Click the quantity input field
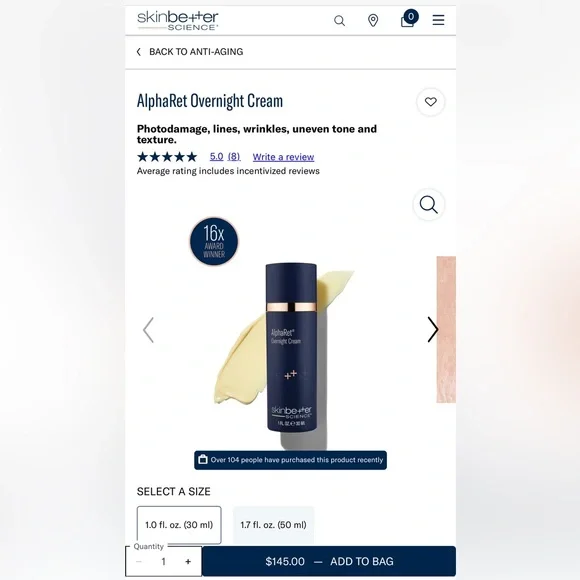 (163, 562)
